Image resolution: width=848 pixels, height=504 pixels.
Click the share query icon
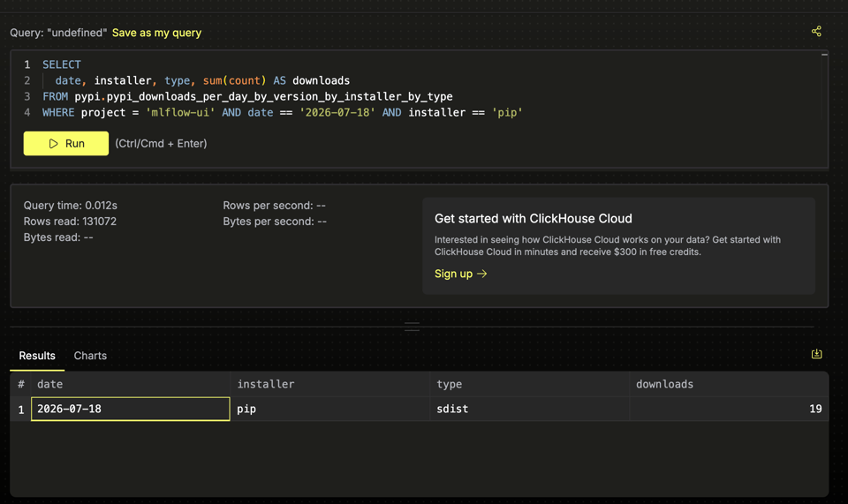click(816, 31)
